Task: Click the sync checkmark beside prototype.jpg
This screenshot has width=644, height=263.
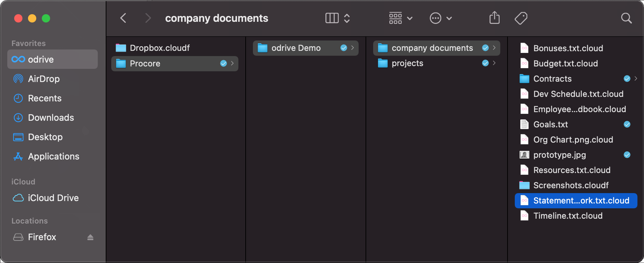Action: (x=627, y=155)
